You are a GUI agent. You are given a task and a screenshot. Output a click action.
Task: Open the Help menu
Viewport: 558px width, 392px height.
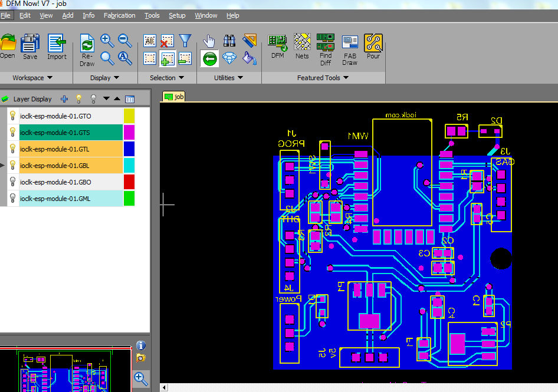[x=233, y=16]
